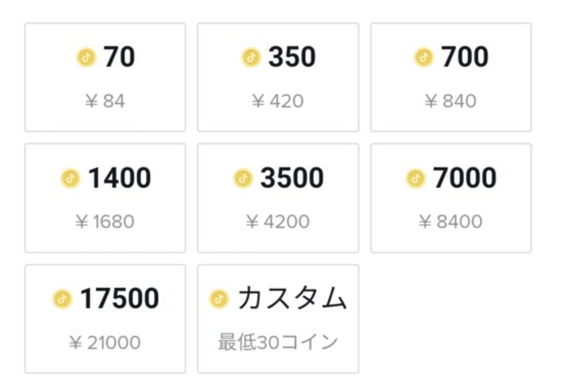Click the 最低30コイン minimum text
Image resolution: width=567 pixels, height=392 pixels.
[278, 342]
